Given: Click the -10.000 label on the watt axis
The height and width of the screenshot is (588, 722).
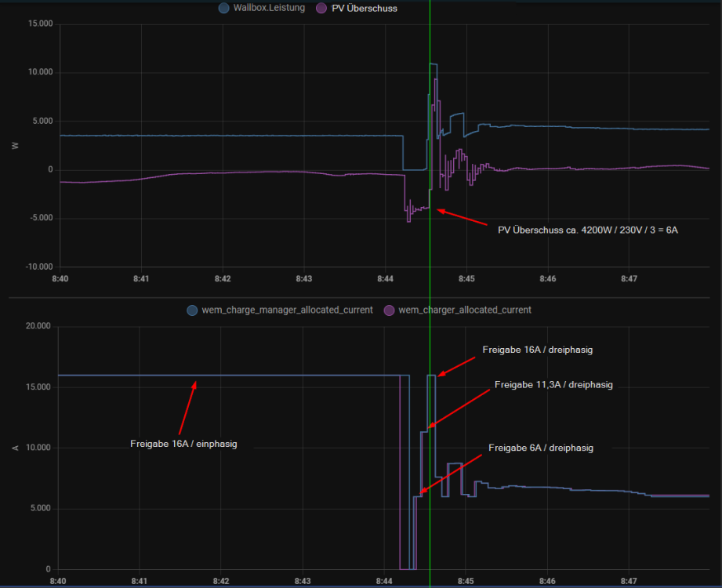Looking at the screenshot, I should pos(36,267).
